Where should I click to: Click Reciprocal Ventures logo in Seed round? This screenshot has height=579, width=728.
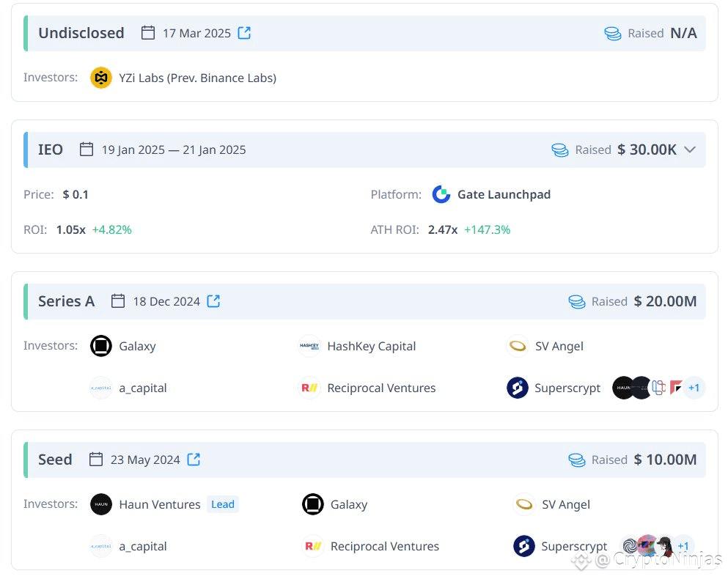click(313, 546)
